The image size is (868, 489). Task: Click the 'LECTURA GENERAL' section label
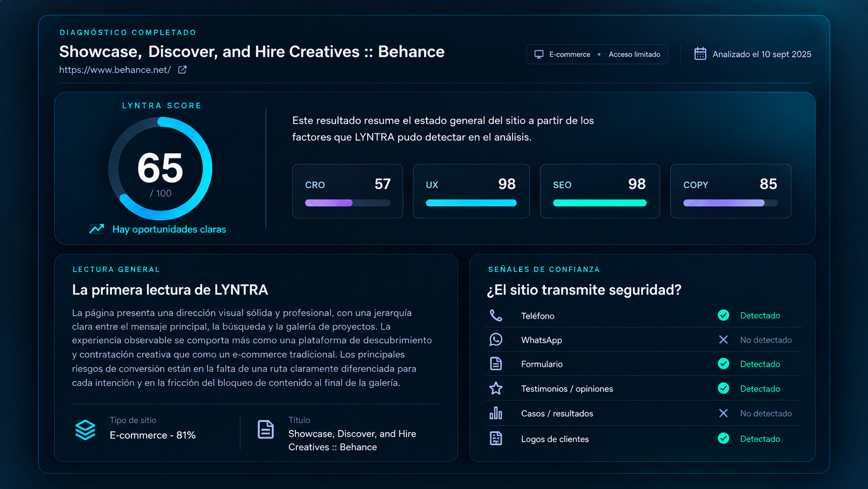click(116, 269)
